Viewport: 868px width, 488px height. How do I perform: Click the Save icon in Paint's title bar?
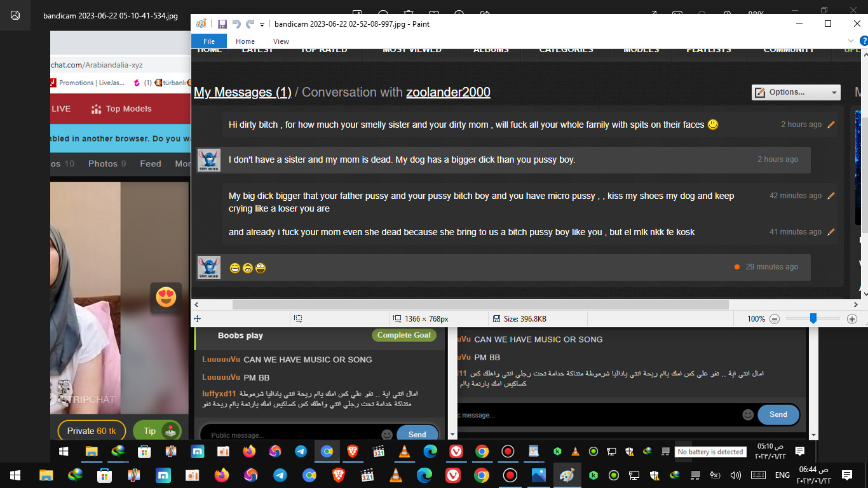pyautogui.click(x=222, y=24)
